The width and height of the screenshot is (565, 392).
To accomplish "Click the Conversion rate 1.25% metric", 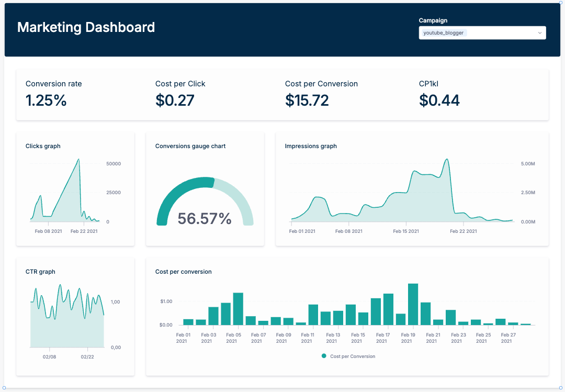I will pos(46,100).
